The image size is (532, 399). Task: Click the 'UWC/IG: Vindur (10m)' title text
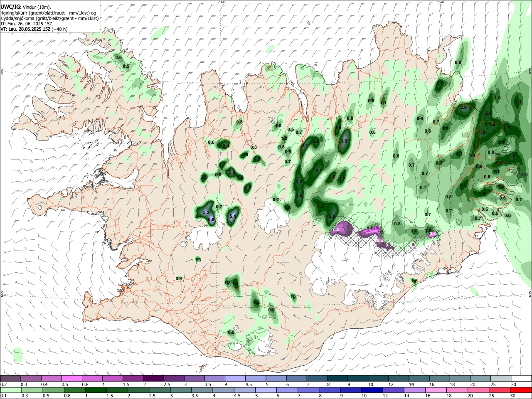pos(26,7)
